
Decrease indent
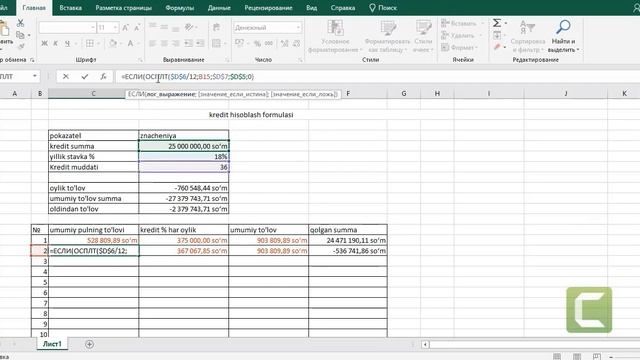(189, 43)
